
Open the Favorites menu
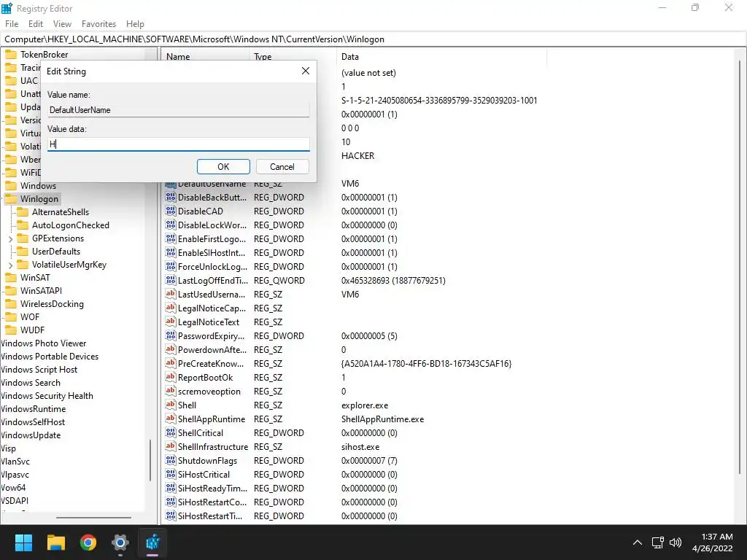(x=98, y=24)
